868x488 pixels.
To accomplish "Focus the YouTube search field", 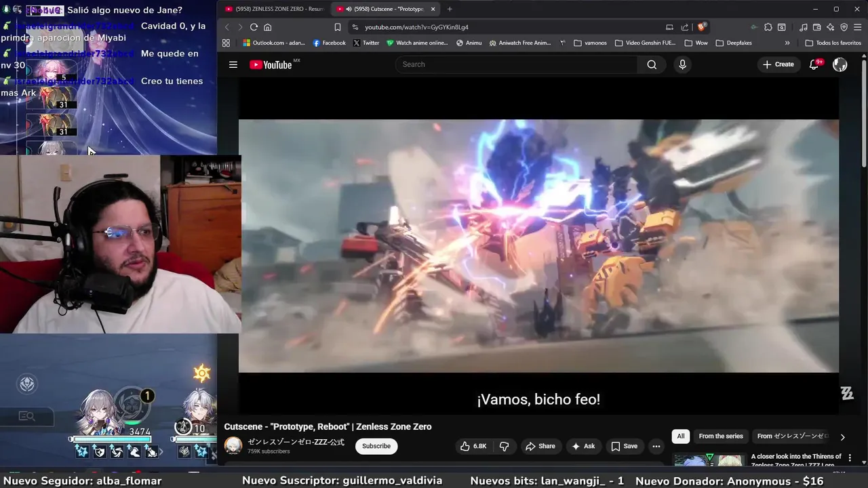I will [x=516, y=64].
